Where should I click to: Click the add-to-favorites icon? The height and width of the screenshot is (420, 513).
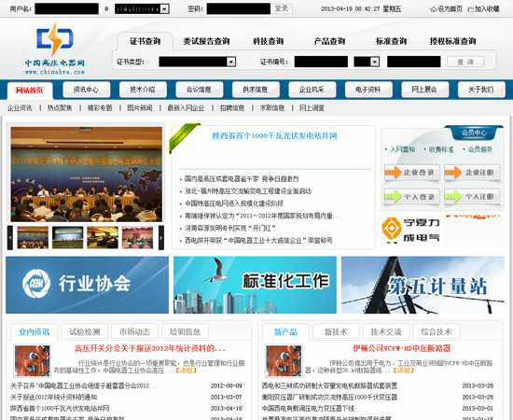471,9
